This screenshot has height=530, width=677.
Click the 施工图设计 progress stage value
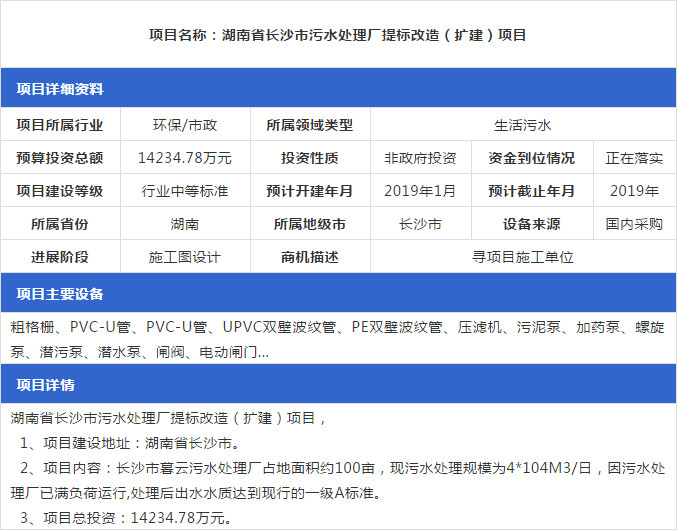pyautogui.click(x=184, y=257)
